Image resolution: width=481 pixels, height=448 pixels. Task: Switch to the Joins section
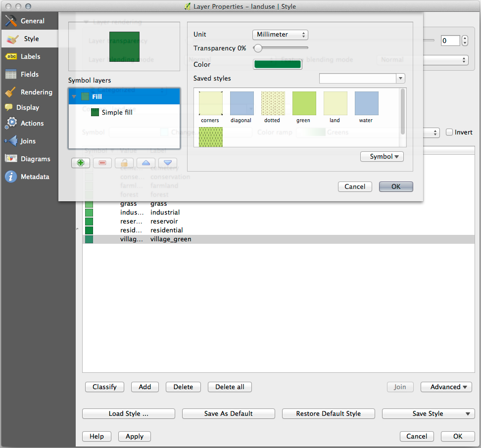(28, 141)
